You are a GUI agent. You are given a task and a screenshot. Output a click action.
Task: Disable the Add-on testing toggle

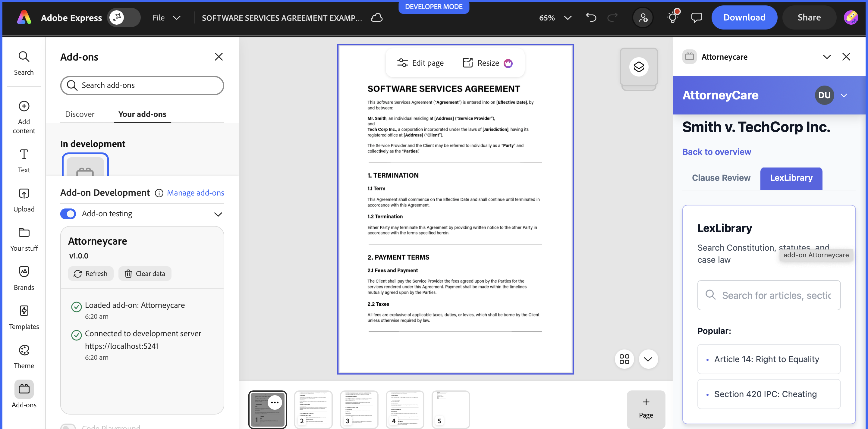click(x=68, y=214)
